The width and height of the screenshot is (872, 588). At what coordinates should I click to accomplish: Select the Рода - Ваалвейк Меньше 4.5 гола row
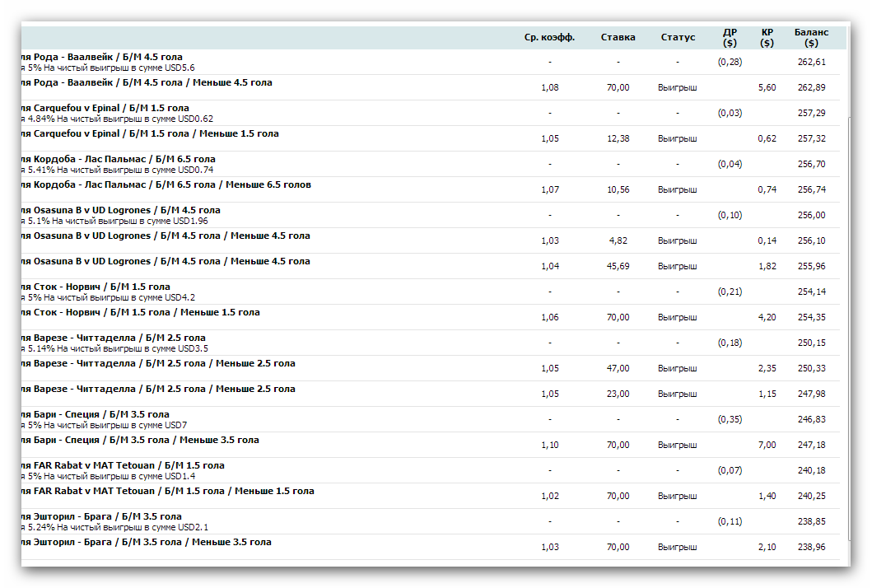pos(431,87)
